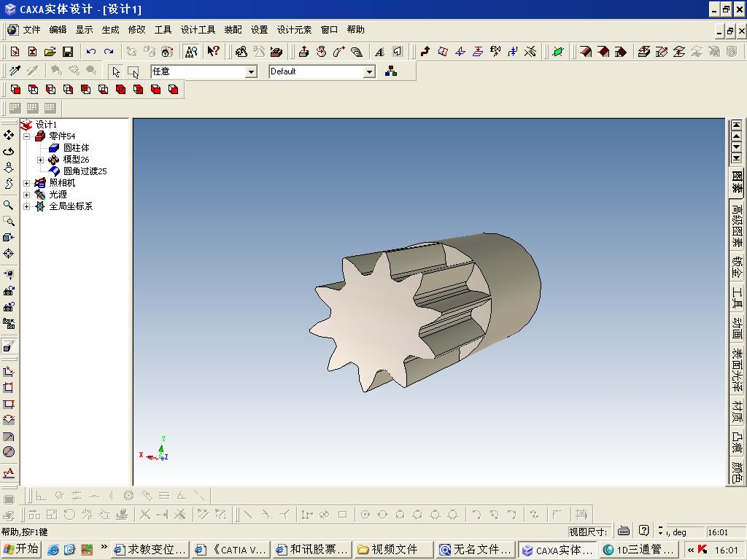
Task: Toggle the perspective view button
Action: [9, 346]
